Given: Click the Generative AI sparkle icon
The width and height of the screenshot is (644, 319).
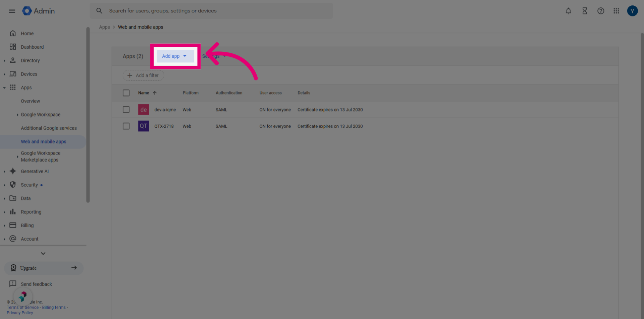Looking at the screenshot, I should tap(13, 171).
